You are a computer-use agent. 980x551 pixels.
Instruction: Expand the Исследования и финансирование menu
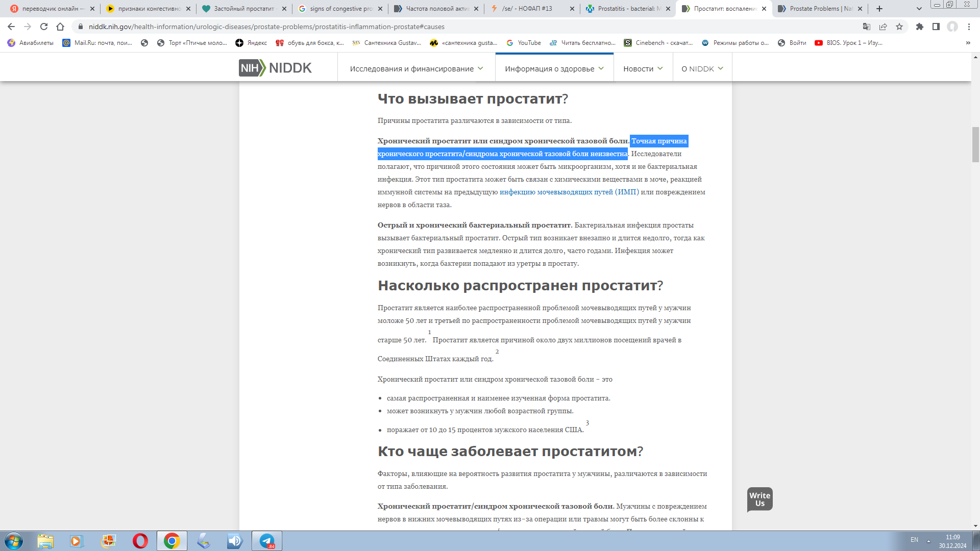[416, 69]
